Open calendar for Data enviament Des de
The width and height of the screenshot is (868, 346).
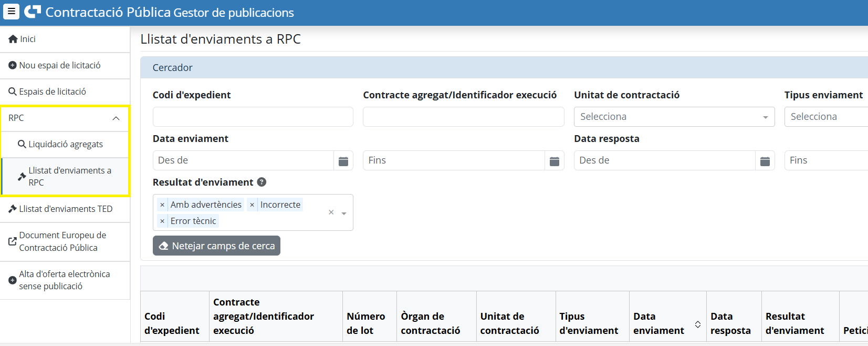343,161
